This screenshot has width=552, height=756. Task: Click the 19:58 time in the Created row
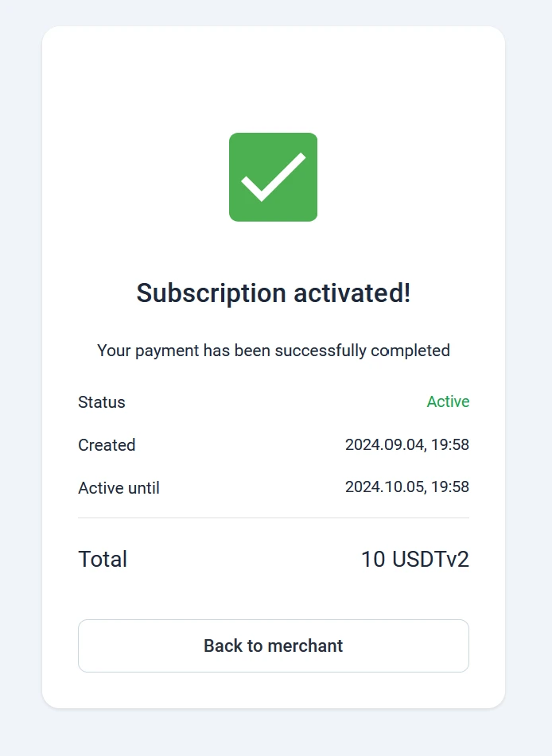450,445
